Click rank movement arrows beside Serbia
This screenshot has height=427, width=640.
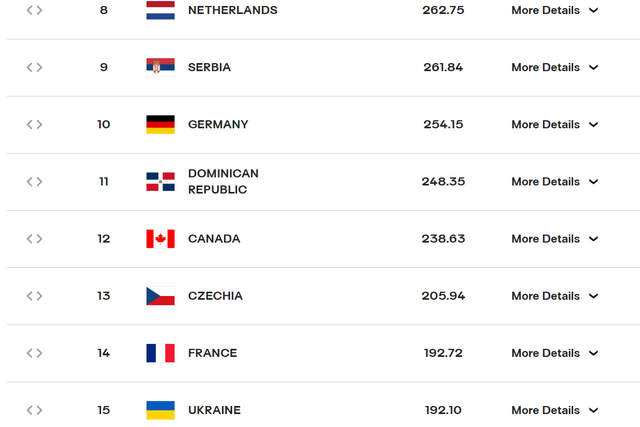tap(34, 67)
